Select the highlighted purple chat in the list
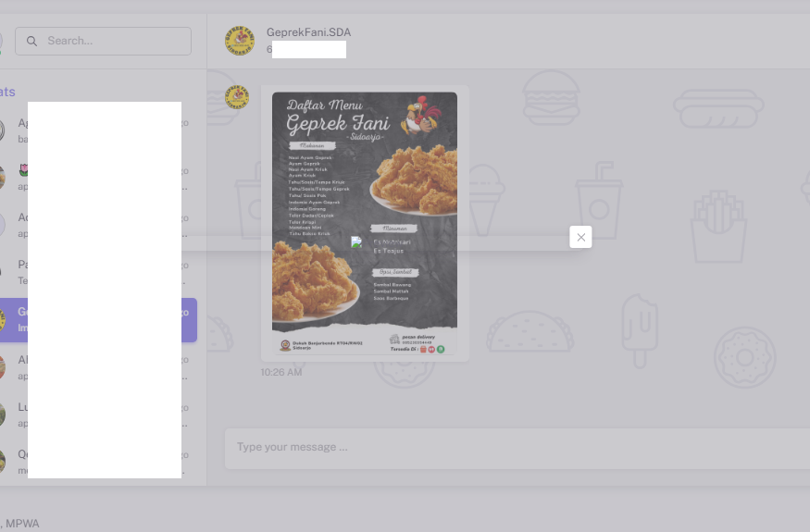The image size is (810, 532). [x=98, y=320]
